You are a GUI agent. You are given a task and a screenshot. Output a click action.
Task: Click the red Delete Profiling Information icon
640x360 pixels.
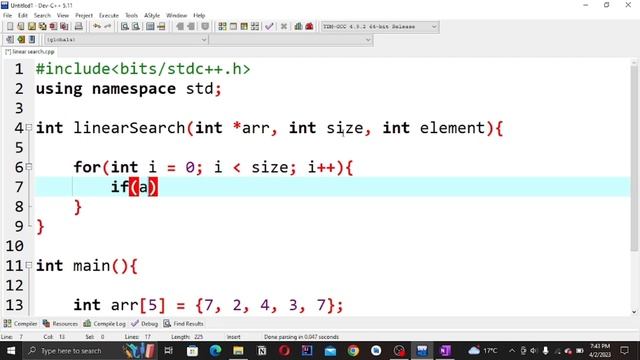click(309, 27)
